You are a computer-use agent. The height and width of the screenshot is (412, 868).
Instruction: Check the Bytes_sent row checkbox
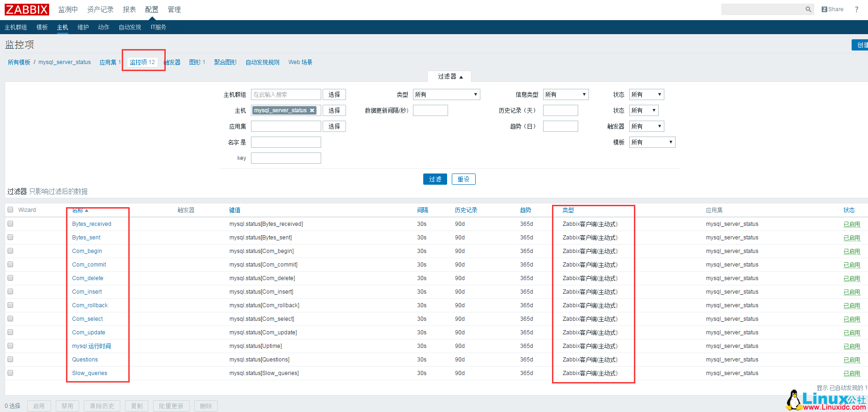(x=10, y=237)
